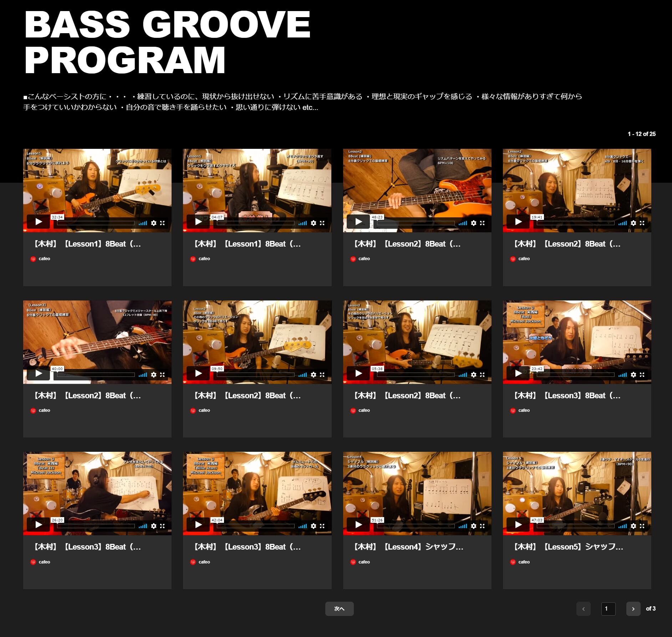672x637 pixels.
Task: Enter fullscreen on the 05:38 video
Action: (482, 375)
